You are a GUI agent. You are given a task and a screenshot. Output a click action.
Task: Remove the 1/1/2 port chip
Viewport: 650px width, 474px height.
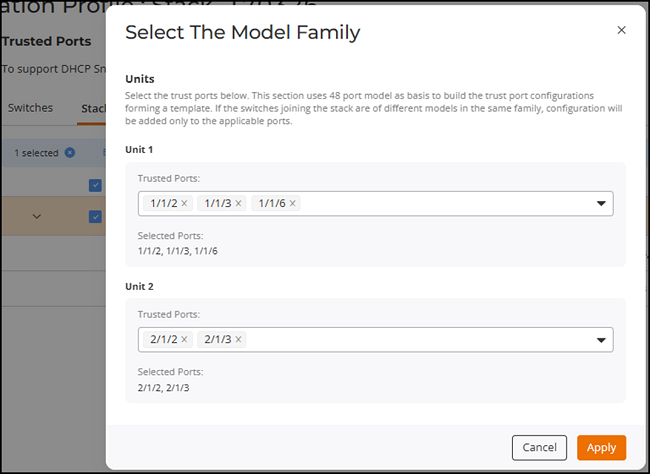tap(184, 204)
